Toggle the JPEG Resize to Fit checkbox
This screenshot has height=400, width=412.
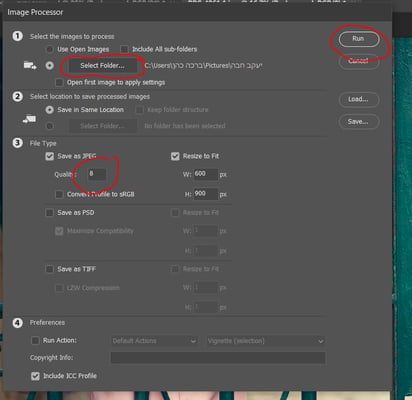tap(175, 156)
